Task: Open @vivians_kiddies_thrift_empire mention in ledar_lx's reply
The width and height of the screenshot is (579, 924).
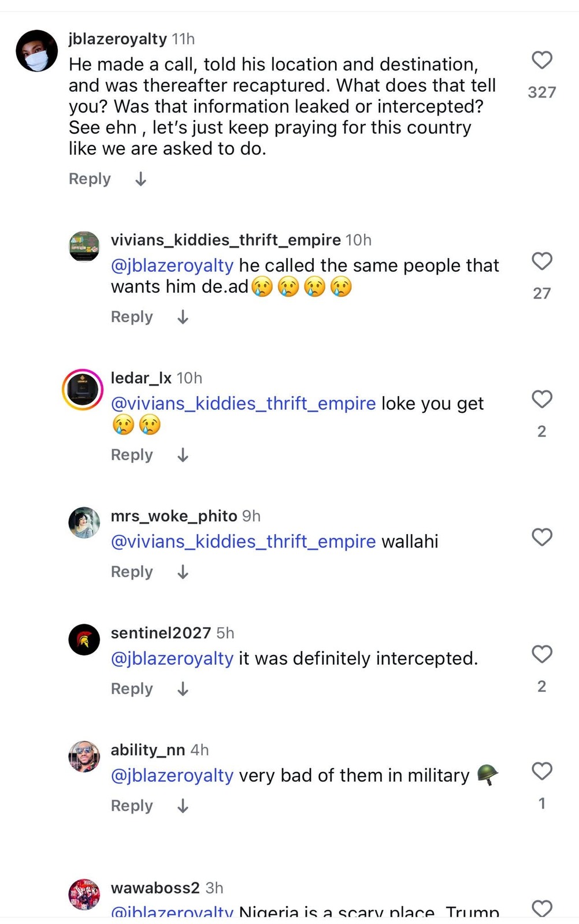Action: pyautogui.click(x=243, y=403)
